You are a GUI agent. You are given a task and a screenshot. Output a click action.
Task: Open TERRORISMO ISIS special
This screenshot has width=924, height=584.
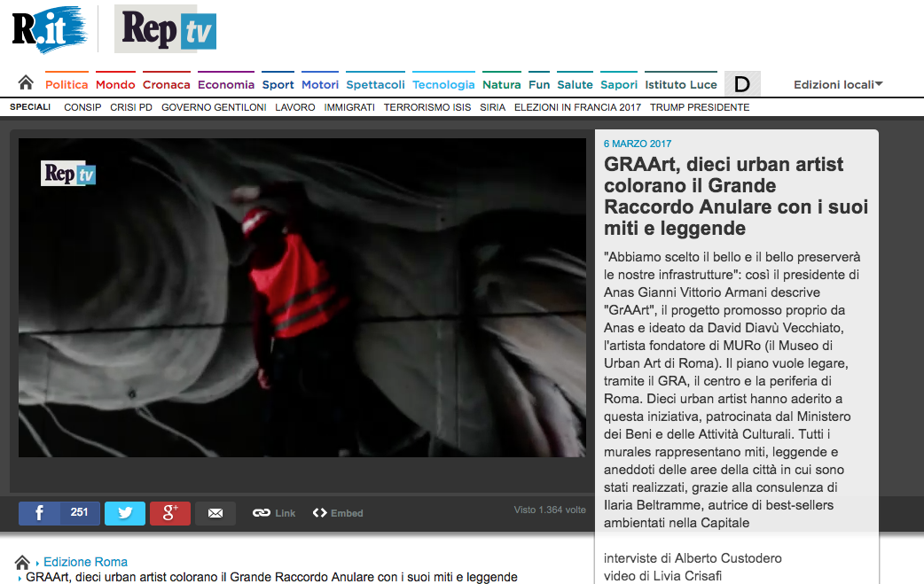[x=427, y=107]
